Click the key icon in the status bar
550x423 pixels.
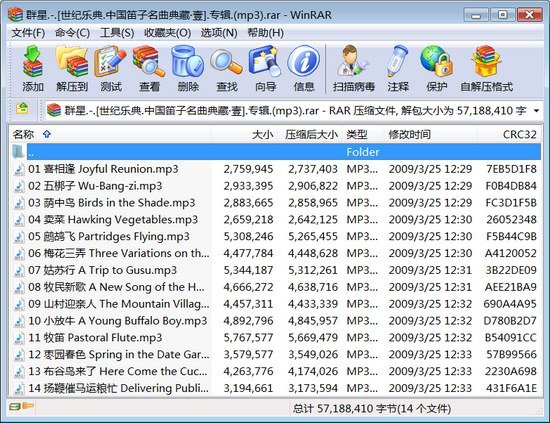click(28, 406)
